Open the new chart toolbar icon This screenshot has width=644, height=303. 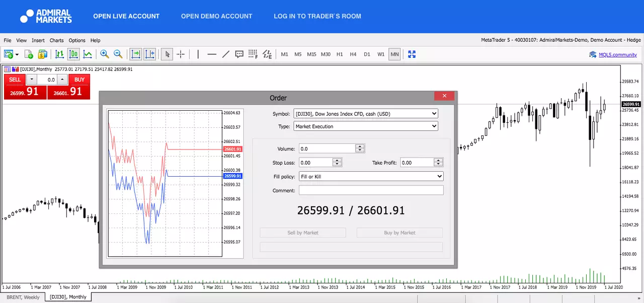pos(9,54)
